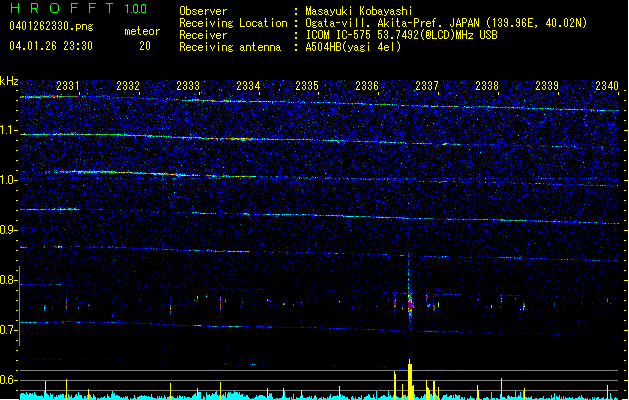Click the 0.9 frequency axis label
The width and height of the screenshot is (629, 400).
tap(8, 230)
